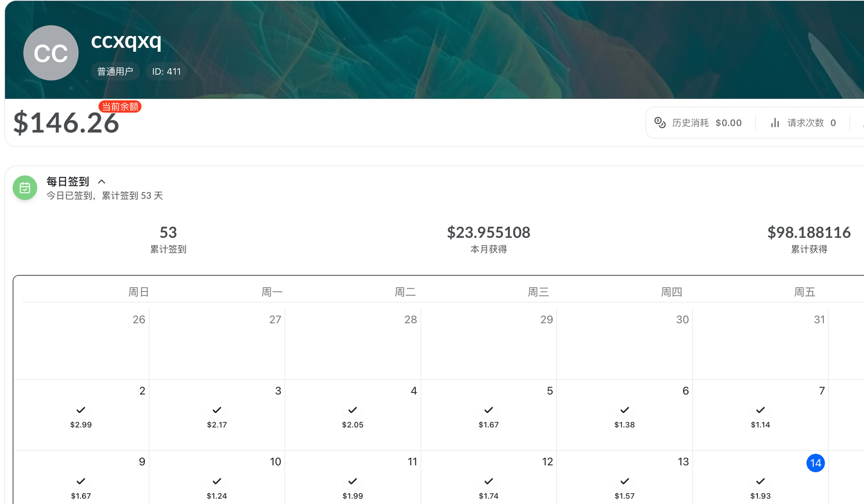This screenshot has width=864, height=504.
Task: Click the 当前余额 red badge
Action: [x=120, y=107]
